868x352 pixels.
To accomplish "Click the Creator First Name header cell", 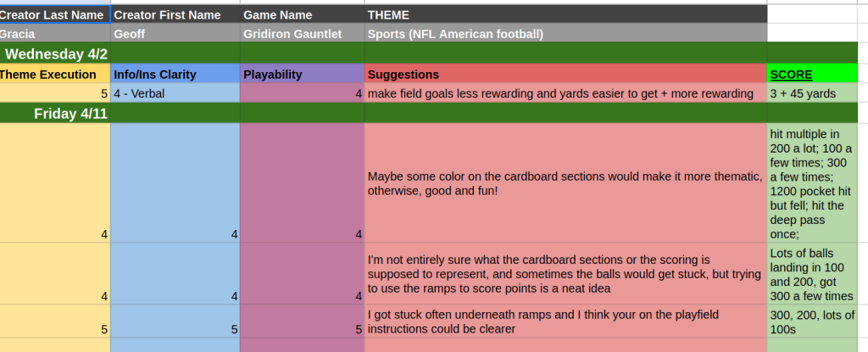I will point(174,14).
